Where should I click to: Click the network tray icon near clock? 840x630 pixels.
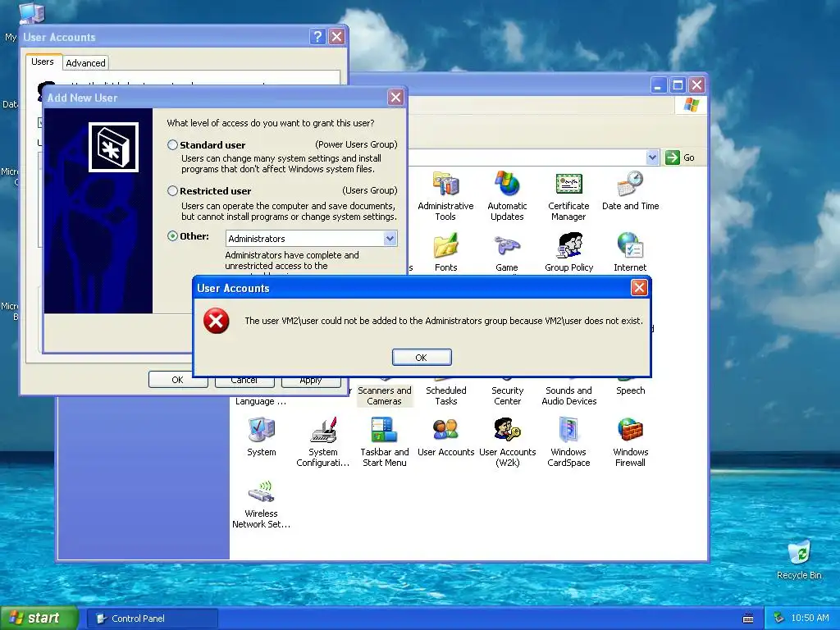(778, 618)
